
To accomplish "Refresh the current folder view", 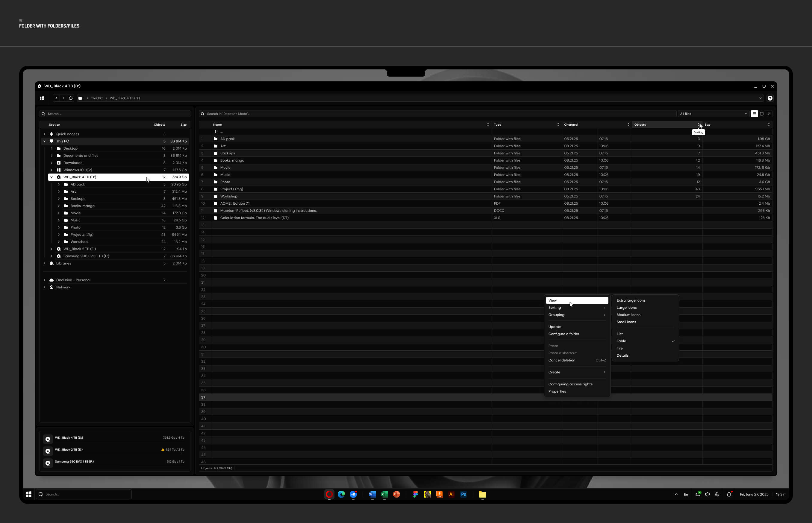I will pyautogui.click(x=71, y=98).
